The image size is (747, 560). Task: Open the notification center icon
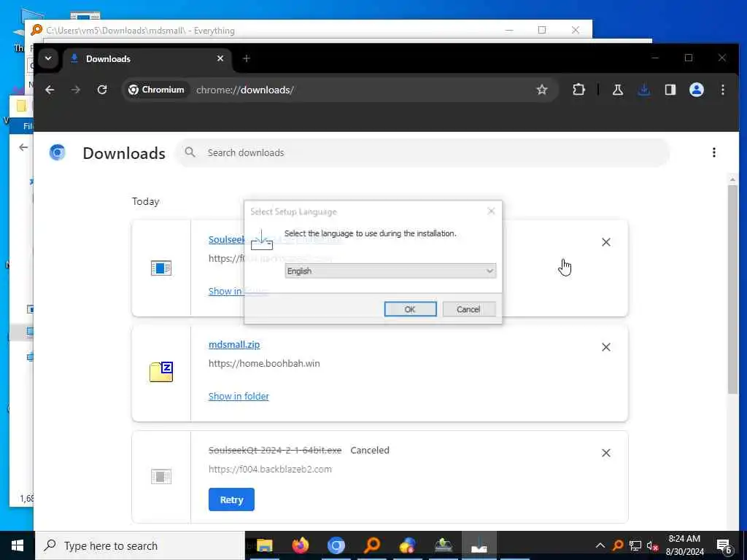(x=724, y=545)
